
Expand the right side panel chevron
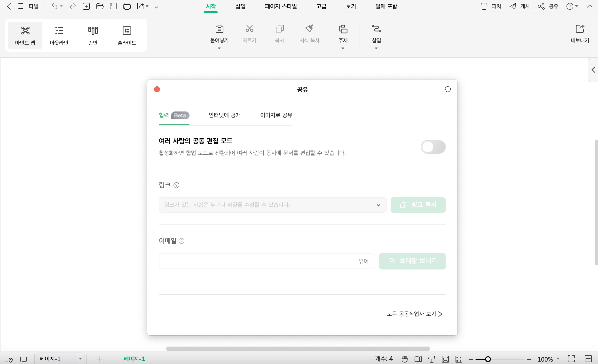click(593, 70)
